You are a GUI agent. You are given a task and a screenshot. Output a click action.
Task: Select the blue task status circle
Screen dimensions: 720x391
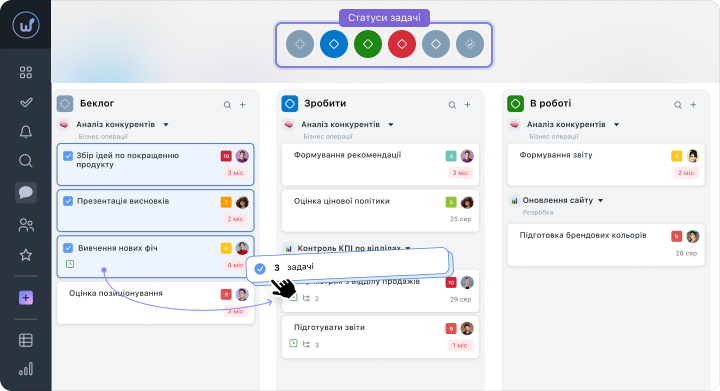pyautogui.click(x=334, y=44)
